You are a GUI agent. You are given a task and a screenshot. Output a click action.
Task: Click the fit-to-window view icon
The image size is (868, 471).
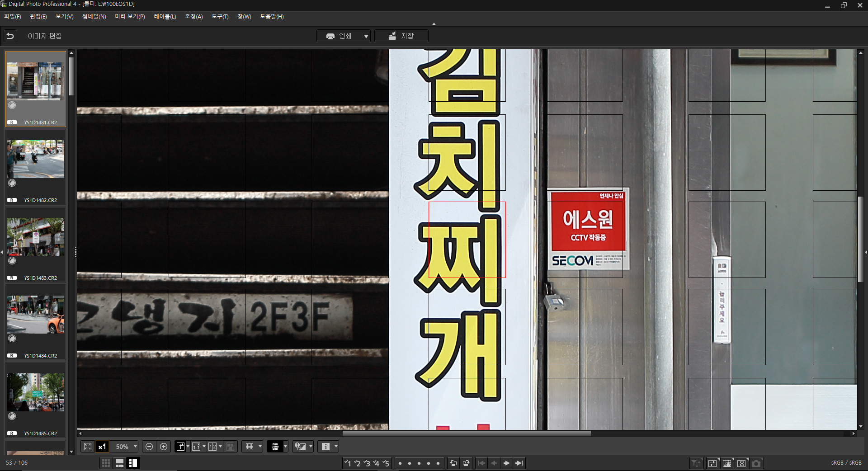coord(88,447)
